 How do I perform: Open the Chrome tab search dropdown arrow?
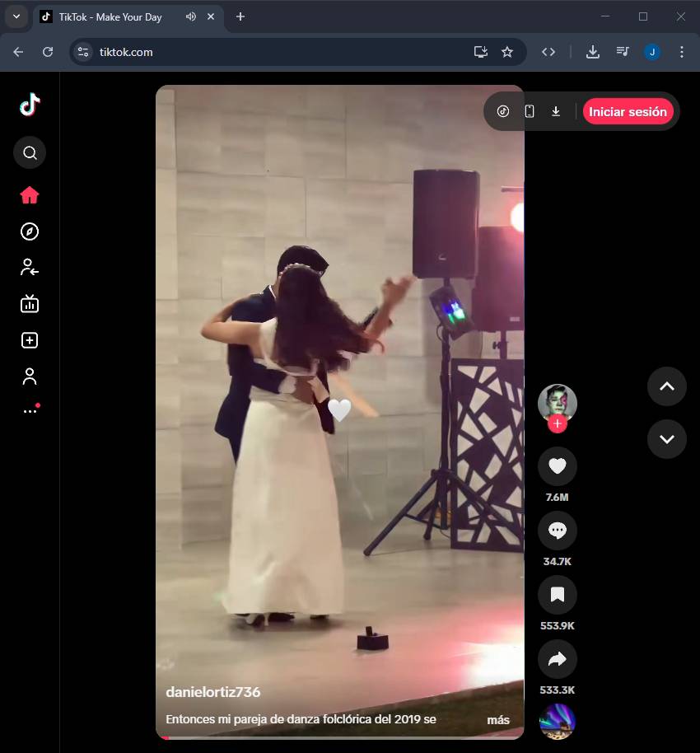click(x=16, y=16)
